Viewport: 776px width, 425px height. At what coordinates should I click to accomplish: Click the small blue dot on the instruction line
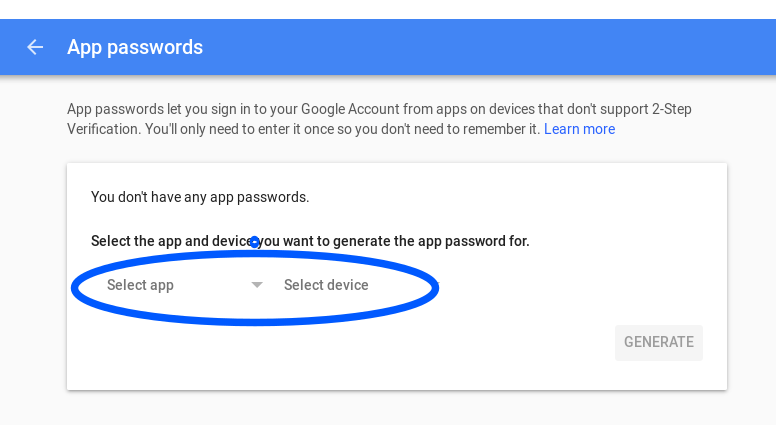pos(255,242)
